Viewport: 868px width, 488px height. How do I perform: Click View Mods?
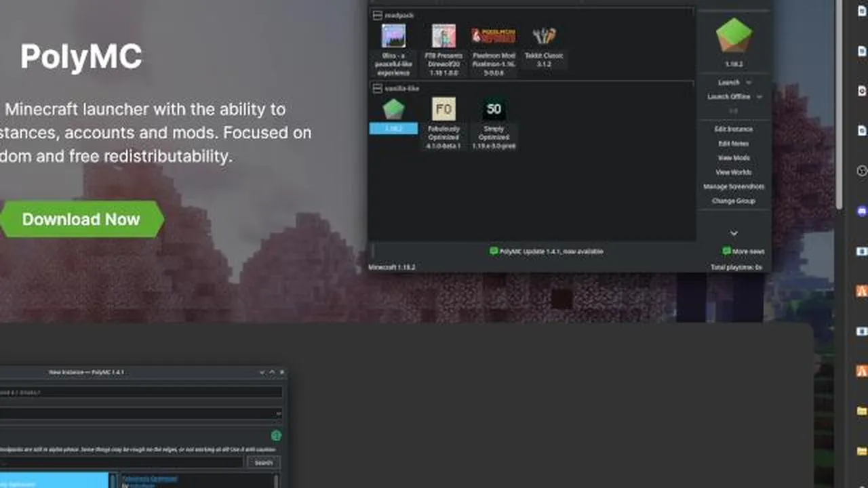pos(734,158)
